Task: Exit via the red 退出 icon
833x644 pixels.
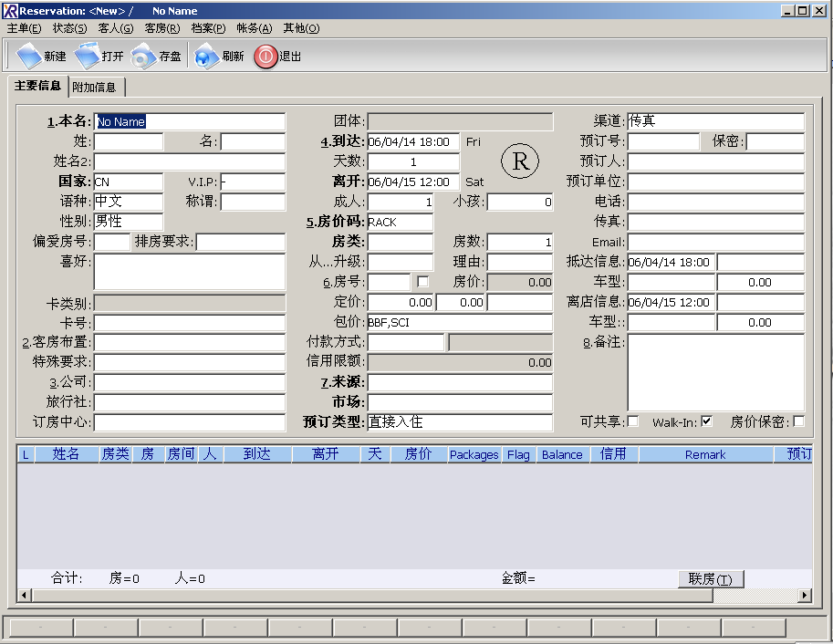Action: click(x=265, y=57)
